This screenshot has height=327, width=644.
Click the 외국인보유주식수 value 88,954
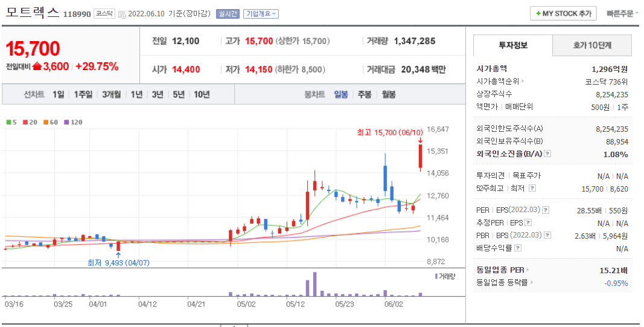click(x=617, y=142)
